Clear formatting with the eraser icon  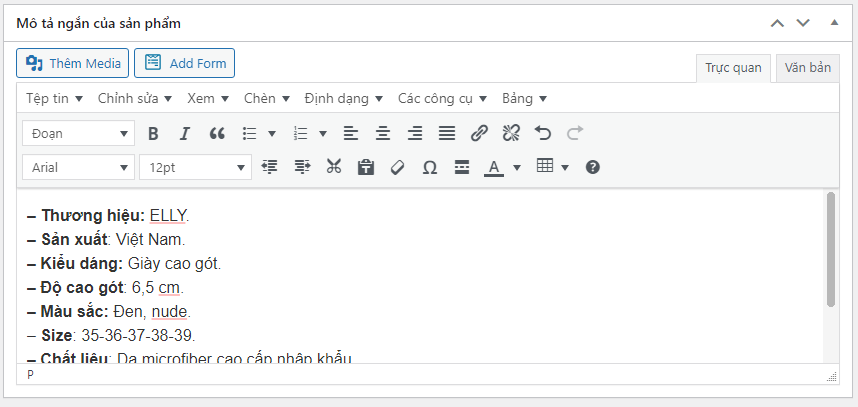coord(397,167)
